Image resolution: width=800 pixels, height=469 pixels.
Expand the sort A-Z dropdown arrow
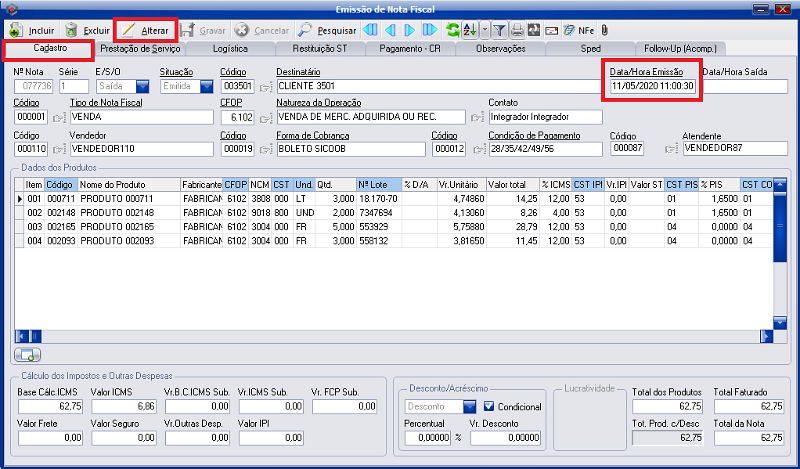point(483,30)
